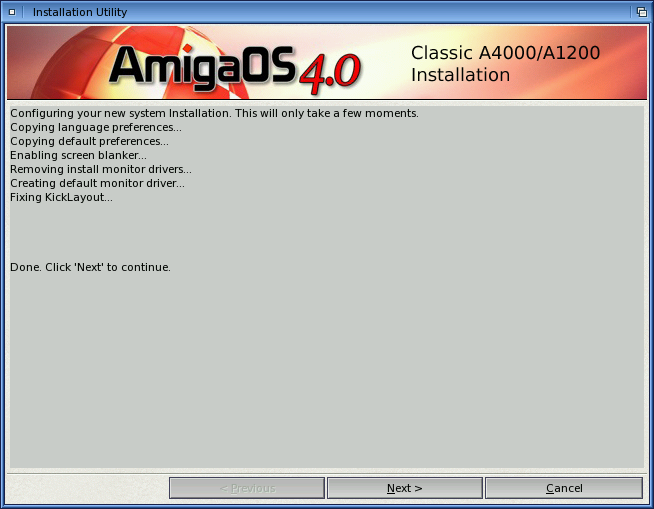Click the Installation Utility title bar
The width and height of the screenshot is (654, 509).
point(325,12)
